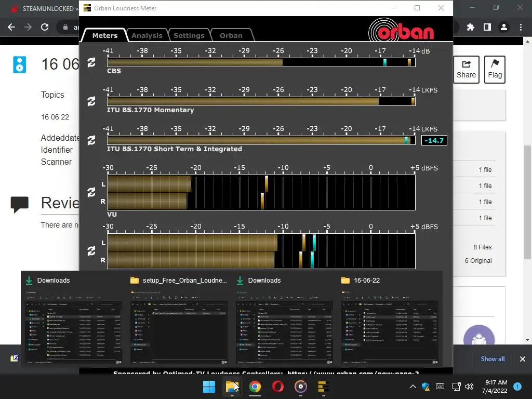This screenshot has width=532, height=399.
Task: Reset the Short Term & Integrated meter icon
Action: coord(91,140)
